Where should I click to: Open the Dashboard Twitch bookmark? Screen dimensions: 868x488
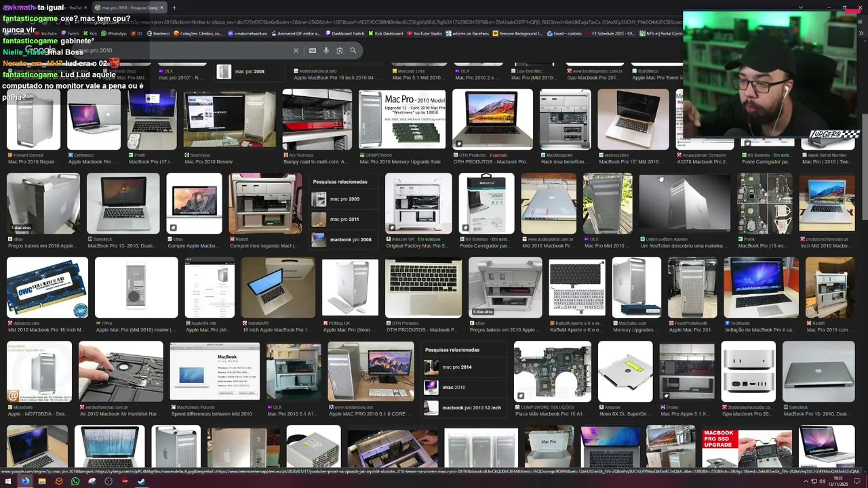344,33
